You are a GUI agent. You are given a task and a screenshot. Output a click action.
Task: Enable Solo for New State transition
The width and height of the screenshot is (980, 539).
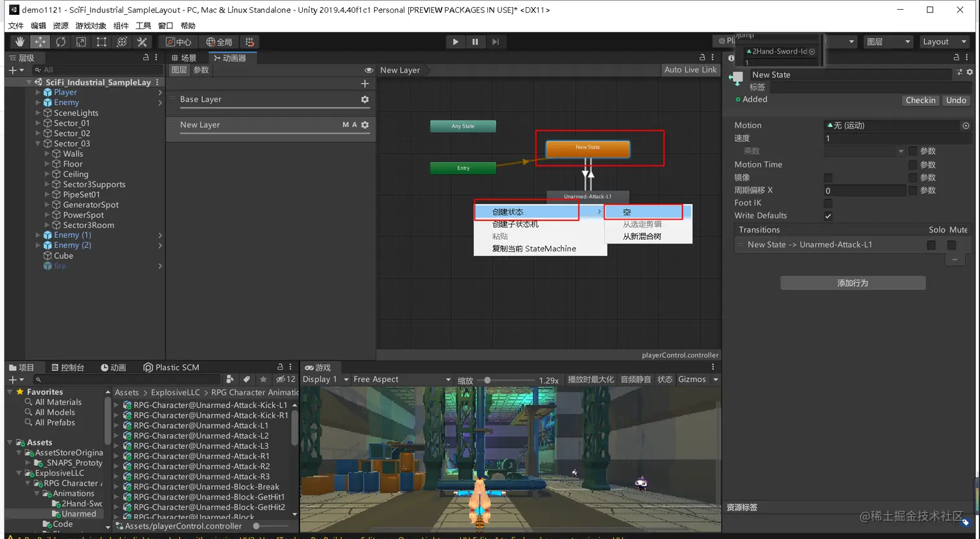pyautogui.click(x=931, y=245)
